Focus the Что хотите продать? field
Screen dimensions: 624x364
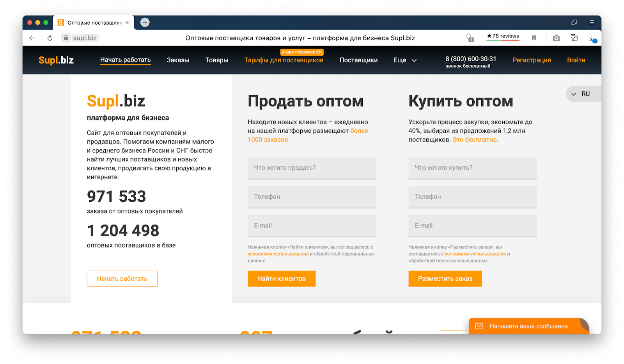click(x=312, y=168)
